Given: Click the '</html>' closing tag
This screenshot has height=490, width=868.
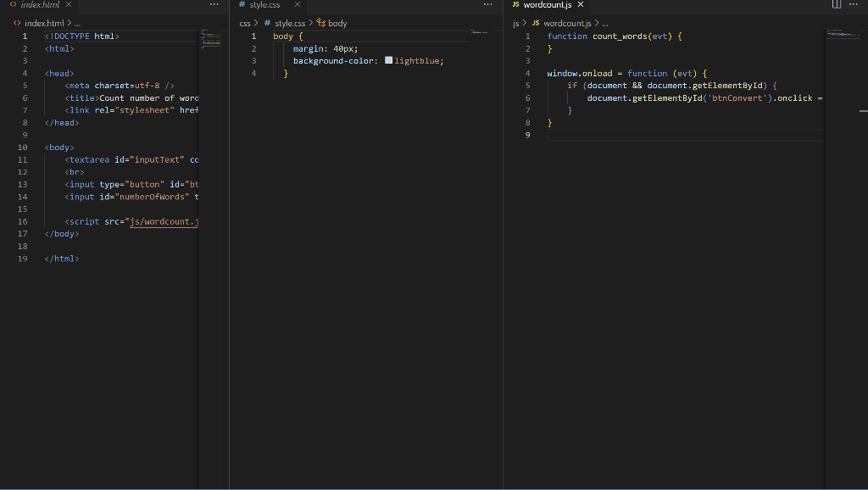Looking at the screenshot, I should pos(62,259).
